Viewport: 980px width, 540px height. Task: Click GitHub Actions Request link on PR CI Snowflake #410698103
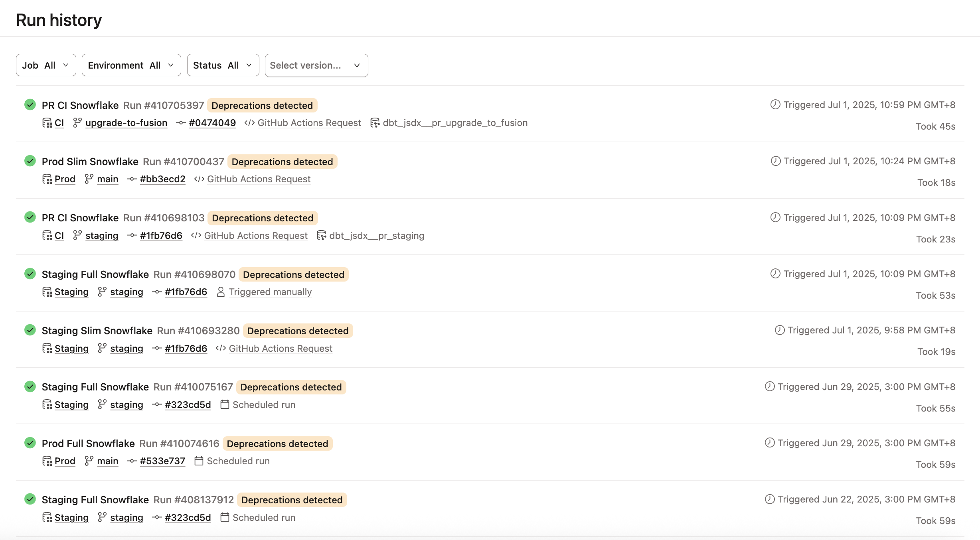tap(256, 235)
